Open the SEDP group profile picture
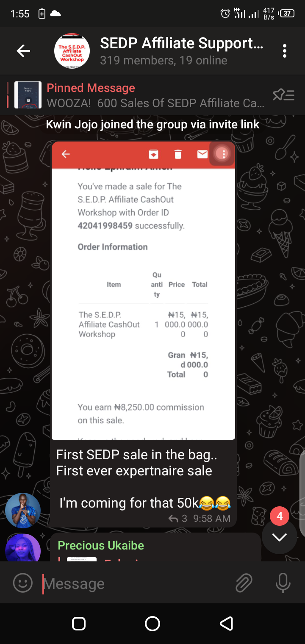The height and width of the screenshot is (644, 305). [x=72, y=51]
